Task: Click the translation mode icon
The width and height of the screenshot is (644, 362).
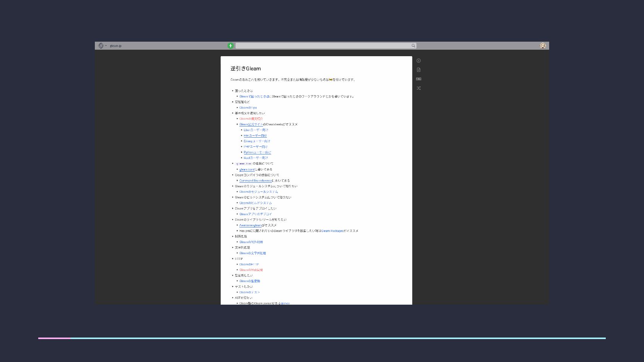Action: 419,79
